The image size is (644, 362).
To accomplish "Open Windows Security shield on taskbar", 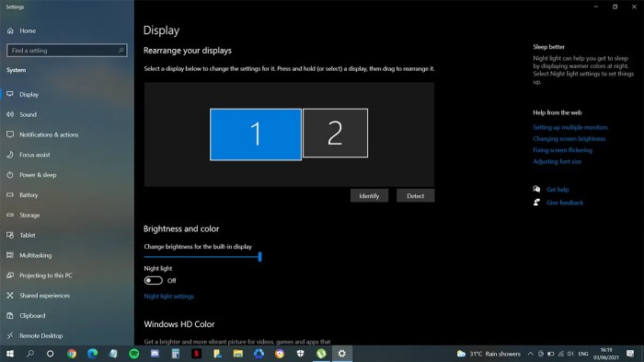I will 300,354.
